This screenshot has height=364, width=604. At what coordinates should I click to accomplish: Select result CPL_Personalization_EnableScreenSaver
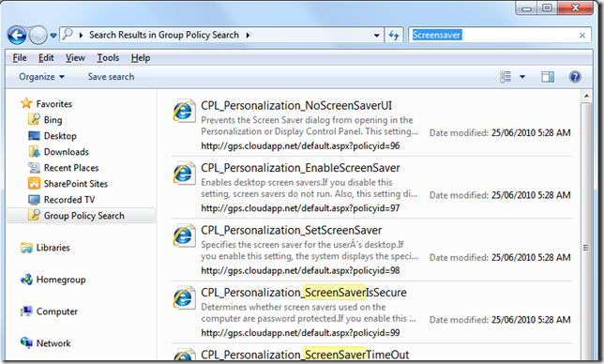pos(300,168)
